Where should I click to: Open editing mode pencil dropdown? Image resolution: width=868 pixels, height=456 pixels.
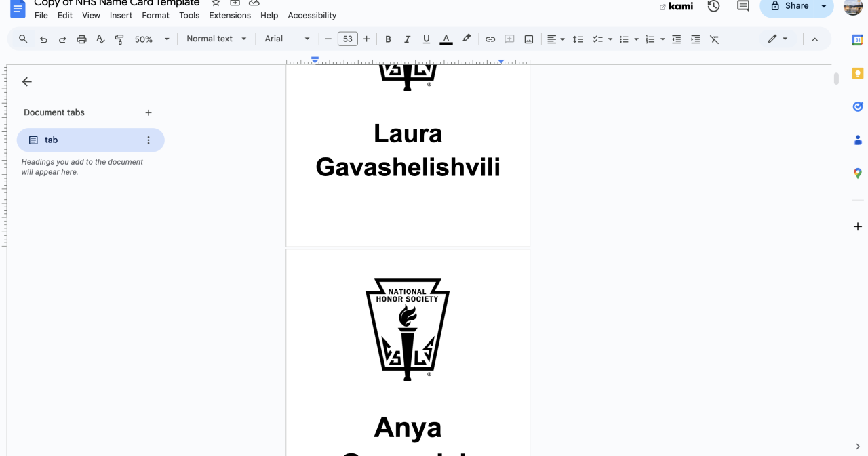click(x=778, y=39)
